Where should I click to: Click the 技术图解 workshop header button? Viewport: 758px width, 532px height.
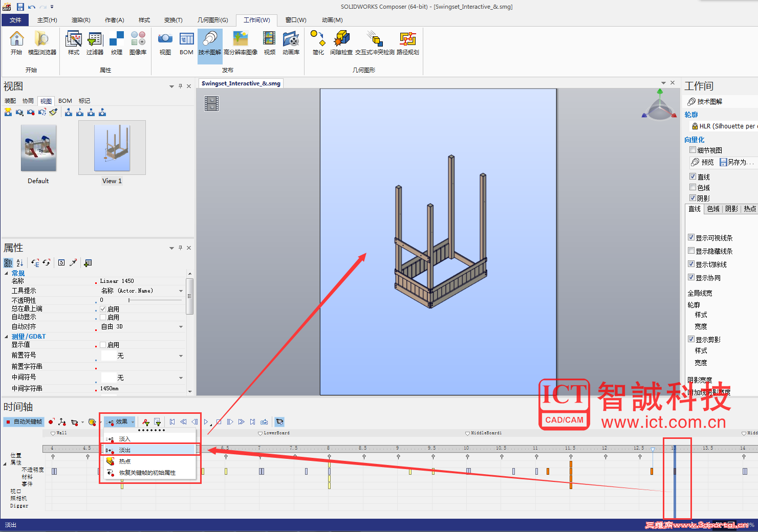(705, 101)
